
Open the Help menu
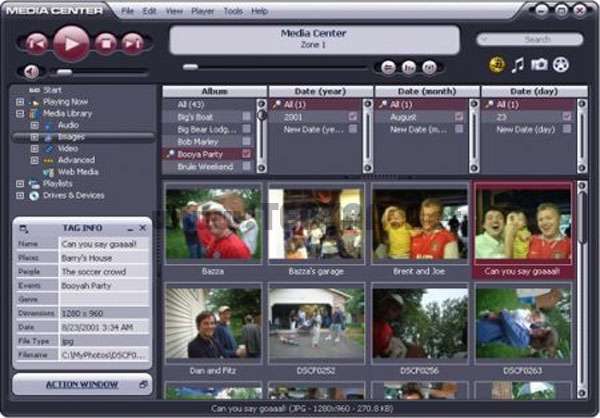[x=259, y=11]
